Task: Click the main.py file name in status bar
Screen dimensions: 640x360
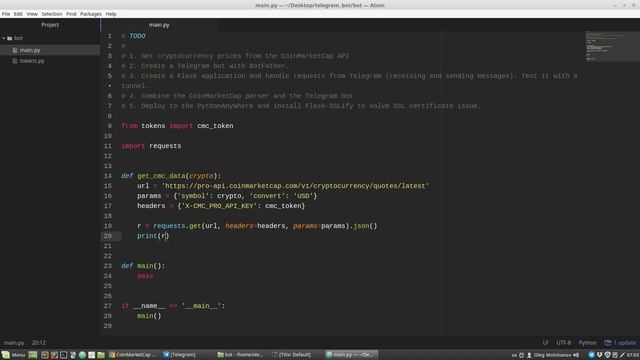Action: click(x=14, y=343)
